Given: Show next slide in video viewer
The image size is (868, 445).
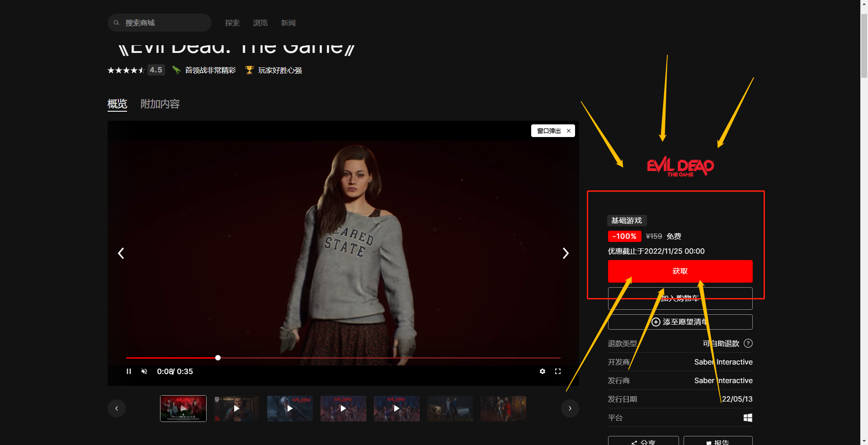Looking at the screenshot, I should 566,253.
